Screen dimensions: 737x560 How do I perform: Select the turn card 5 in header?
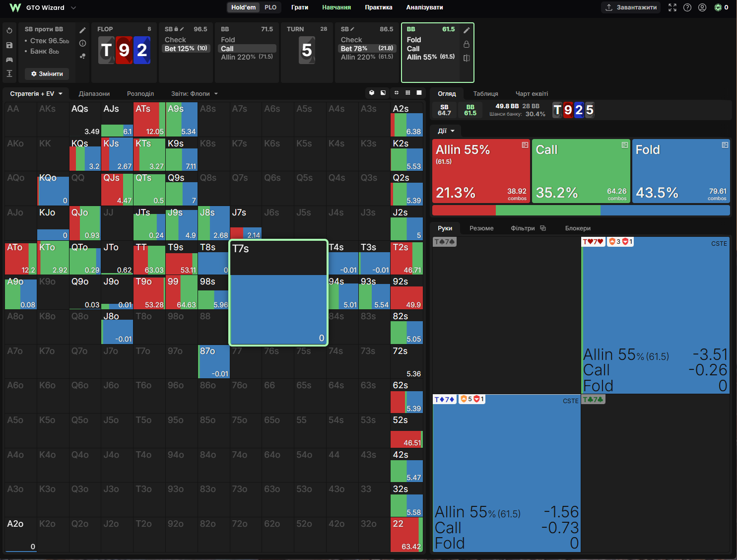point(307,50)
